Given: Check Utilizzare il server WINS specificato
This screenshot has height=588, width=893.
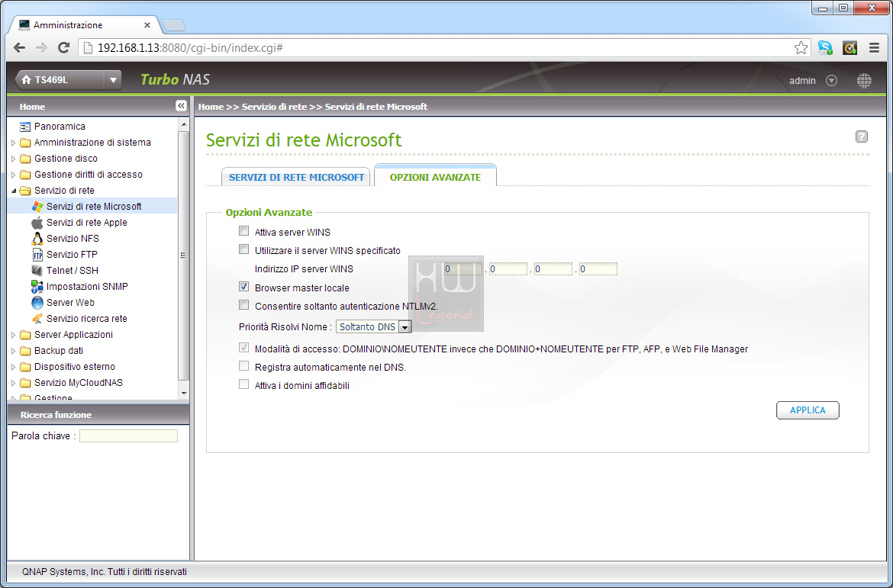Looking at the screenshot, I should pos(243,249).
